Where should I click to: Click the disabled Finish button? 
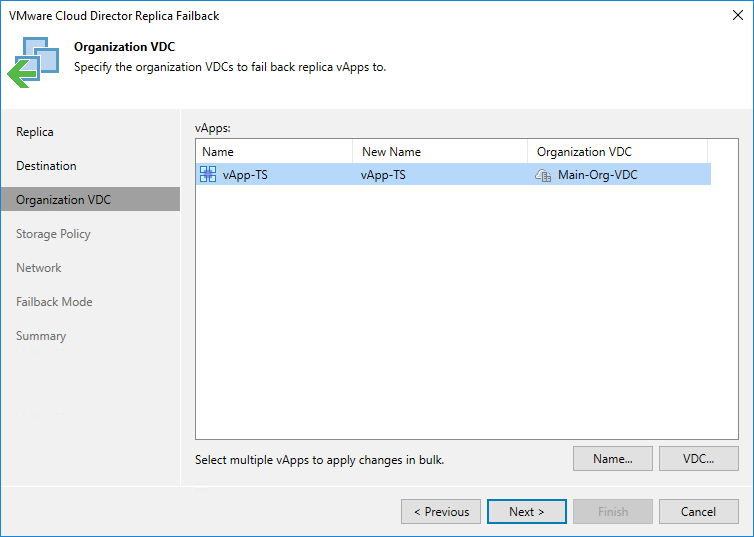coord(613,512)
